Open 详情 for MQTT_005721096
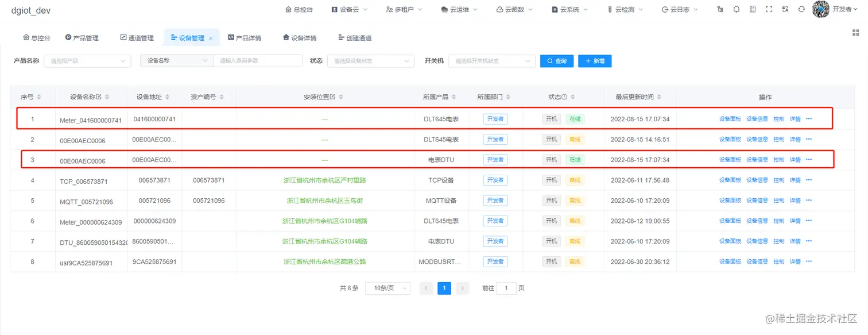868x335 pixels. pyautogui.click(x=795, y=201)
